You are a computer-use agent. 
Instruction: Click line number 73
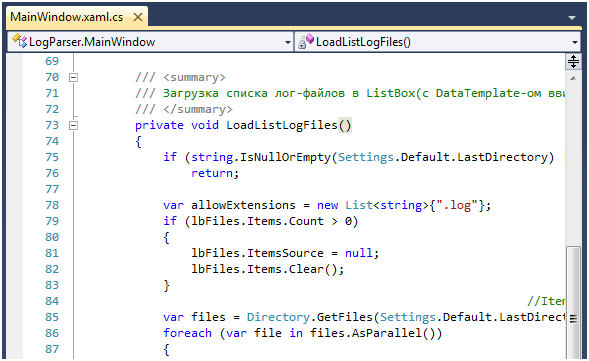52,125
